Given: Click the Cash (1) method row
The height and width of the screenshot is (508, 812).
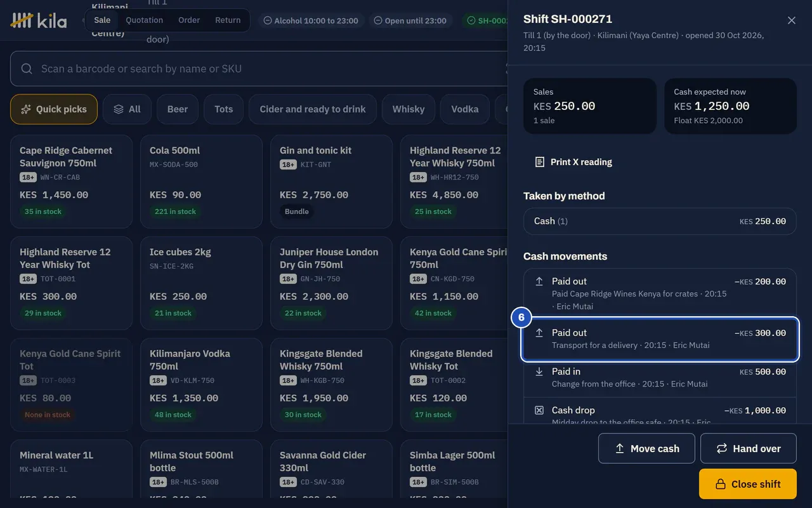Looking at the screenshot, I should point(660,221).
